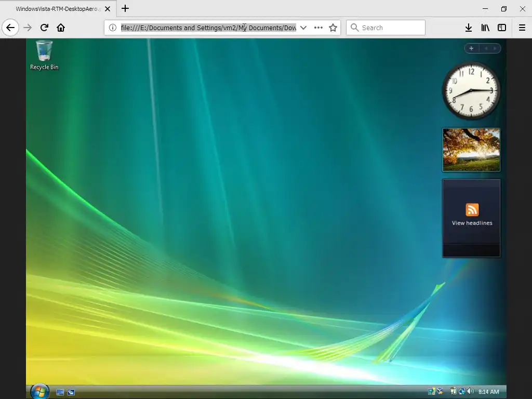Viewport: 532px width, 399px height.
Task: Close the WindowsVista-RTM-DesktopAero tab
Action: pos(108,9)
